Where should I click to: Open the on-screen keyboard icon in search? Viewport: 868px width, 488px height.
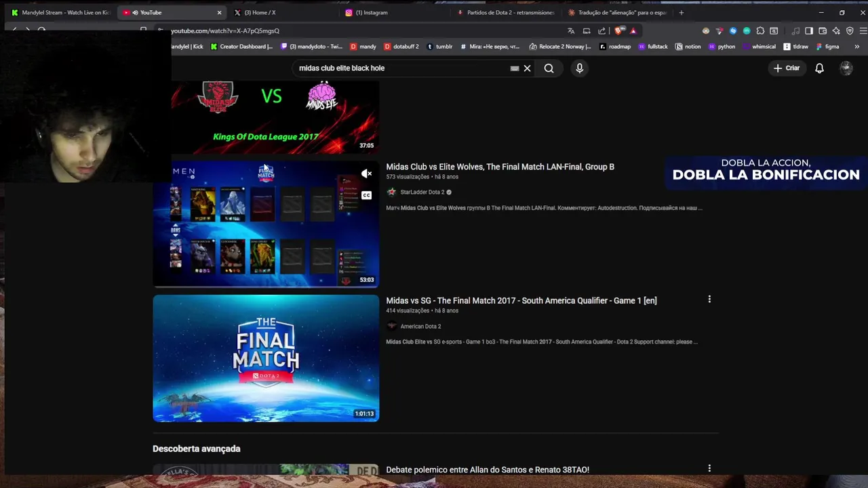tap(515, 68)
